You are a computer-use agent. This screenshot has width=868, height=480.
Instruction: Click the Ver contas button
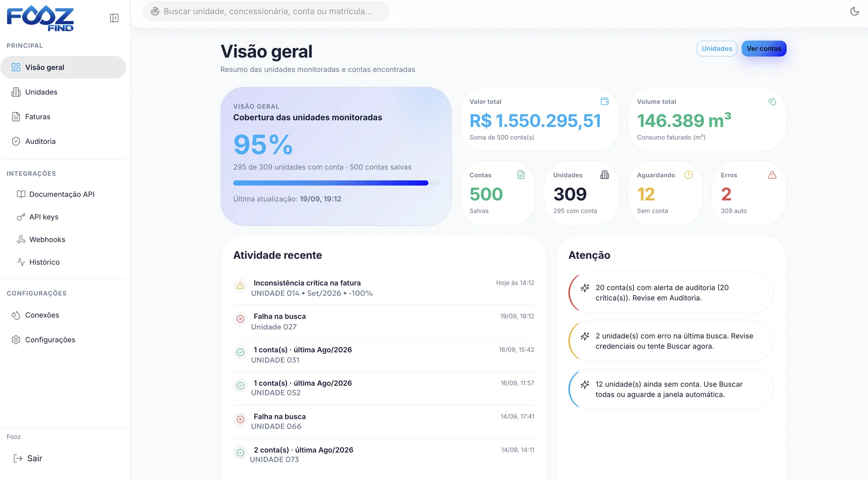764,49
